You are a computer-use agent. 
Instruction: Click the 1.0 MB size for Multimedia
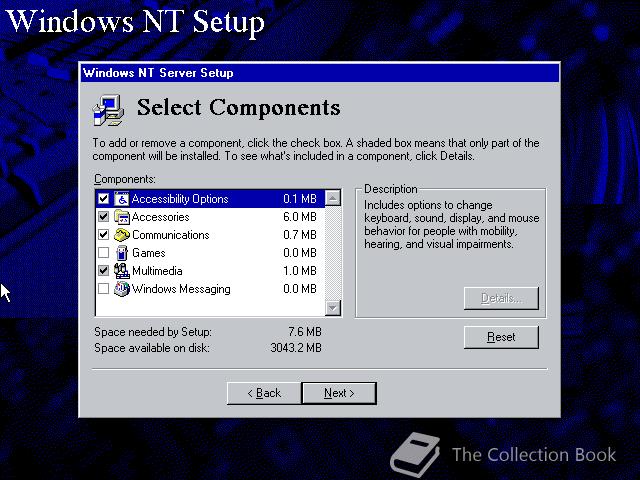pyautogui.click(x=300, y=271)
